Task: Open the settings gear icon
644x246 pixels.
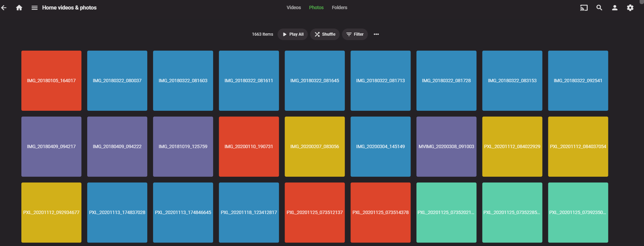Action: tap(630, 7)
